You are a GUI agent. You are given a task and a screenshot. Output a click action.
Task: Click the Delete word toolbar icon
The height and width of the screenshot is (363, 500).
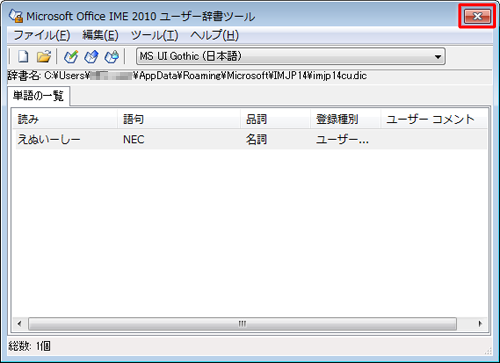[x=112, y=56]
